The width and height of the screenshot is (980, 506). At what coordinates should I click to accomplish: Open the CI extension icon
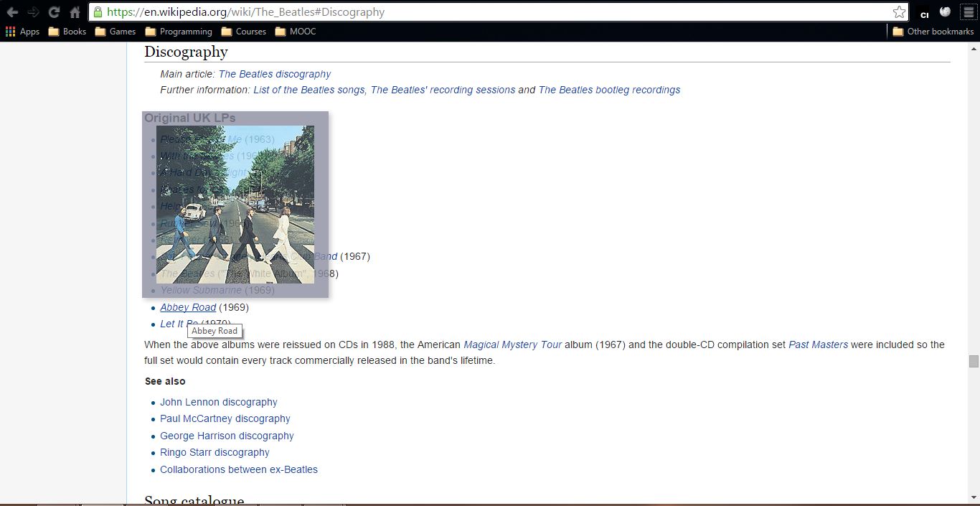point(925,12)
